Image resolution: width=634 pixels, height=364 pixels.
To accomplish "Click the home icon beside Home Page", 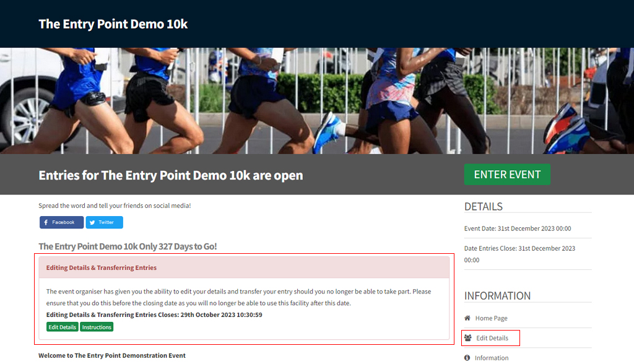I will [x=467, y=318].
